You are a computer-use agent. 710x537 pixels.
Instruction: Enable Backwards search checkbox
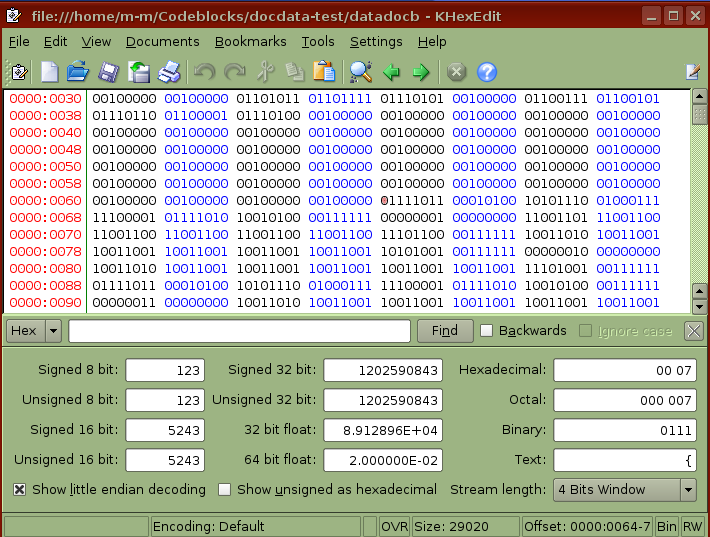486,331
